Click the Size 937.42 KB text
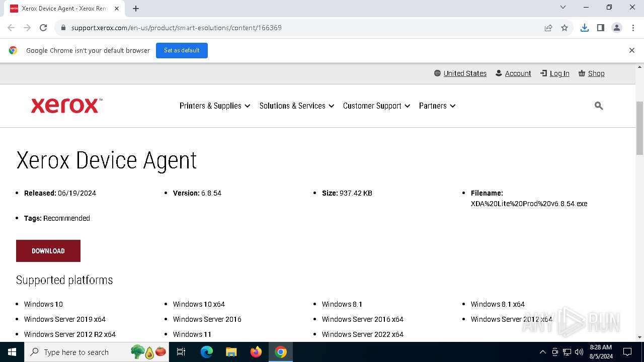The height and width of the screenshot is (362, 644). [347, 193]
